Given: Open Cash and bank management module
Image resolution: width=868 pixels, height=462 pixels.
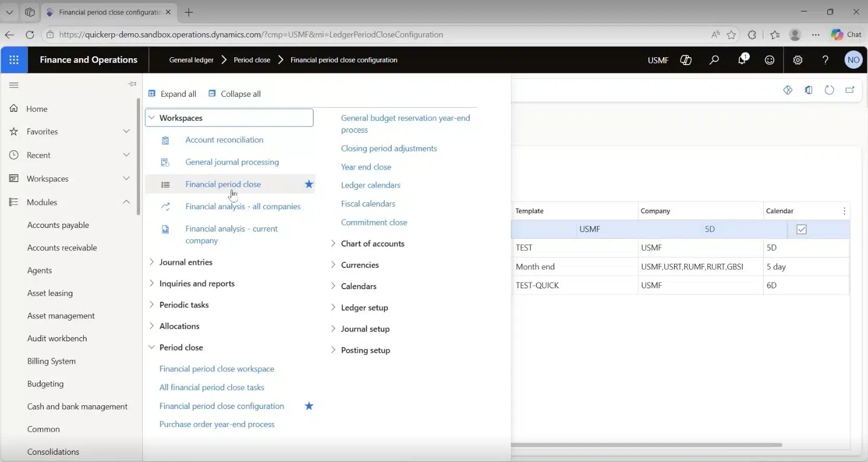Looking at the screenshot, I should 77,406.
